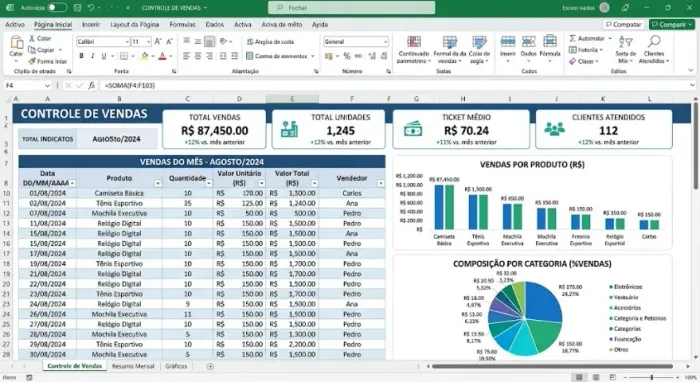Click the add new sheet plus icon

tap(210, 366)
